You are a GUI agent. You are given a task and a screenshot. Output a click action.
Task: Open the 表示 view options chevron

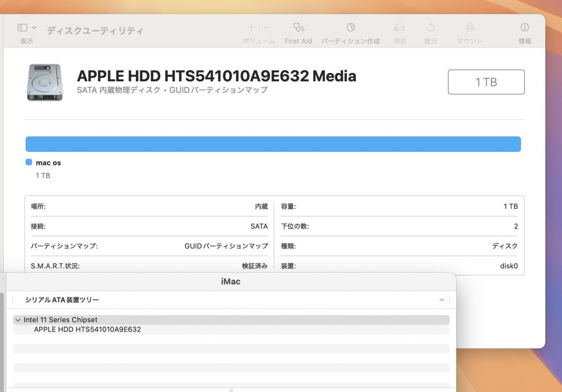point(34,28)
